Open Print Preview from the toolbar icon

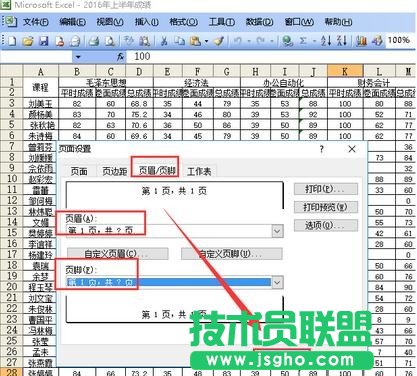click(110, 41)
